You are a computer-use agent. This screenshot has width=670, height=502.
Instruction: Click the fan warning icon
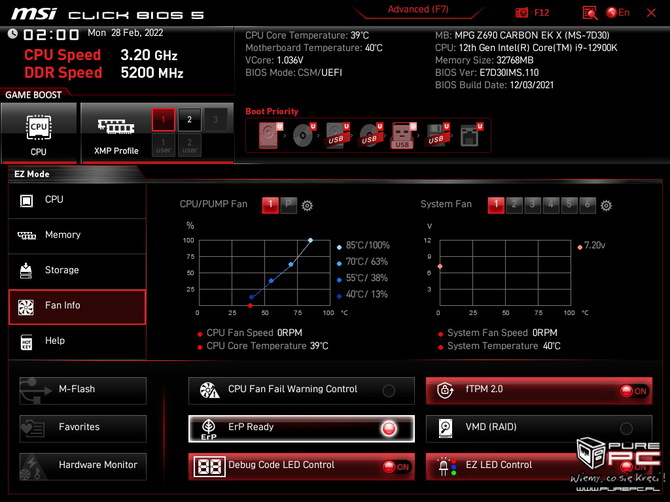(x=209, y=390)
